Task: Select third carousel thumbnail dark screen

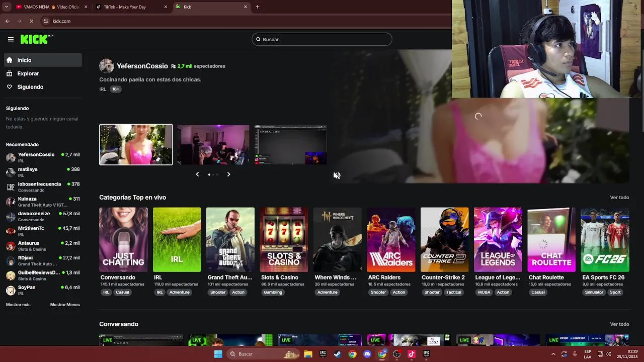Action: point(291,145)
